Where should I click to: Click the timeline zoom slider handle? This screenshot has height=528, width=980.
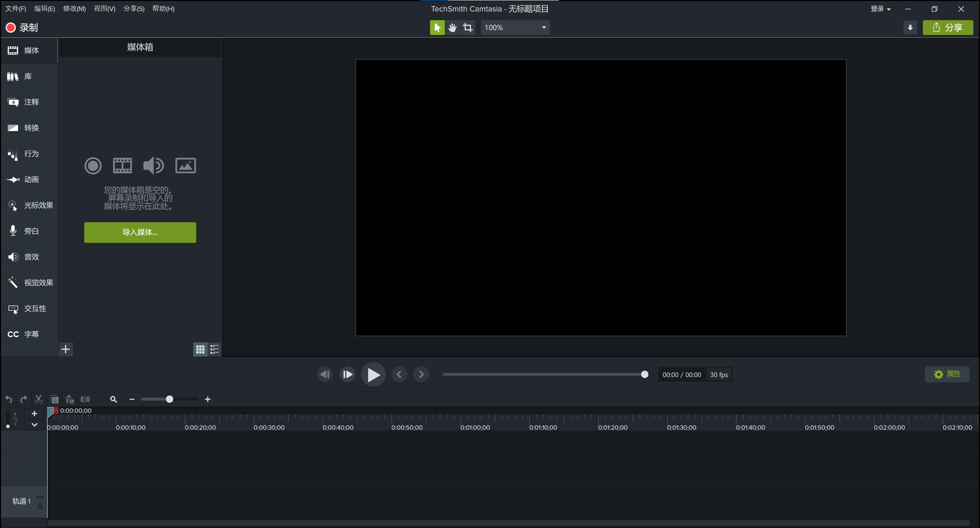[x=170, y=399]
